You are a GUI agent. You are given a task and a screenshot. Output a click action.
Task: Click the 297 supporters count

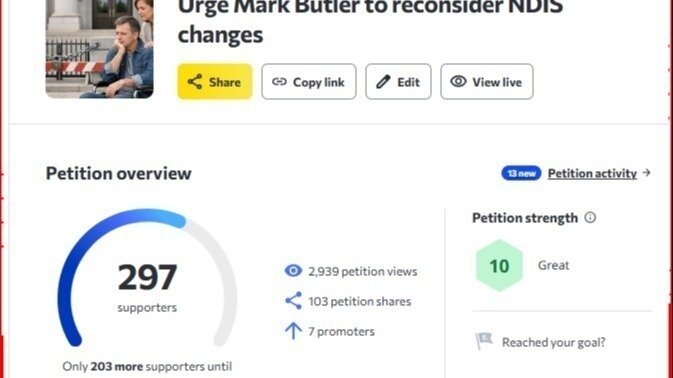tap(147, 277)
